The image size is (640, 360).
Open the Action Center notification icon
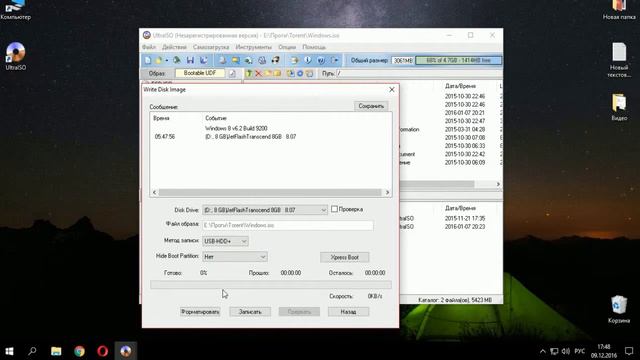(x=629, y=351)
